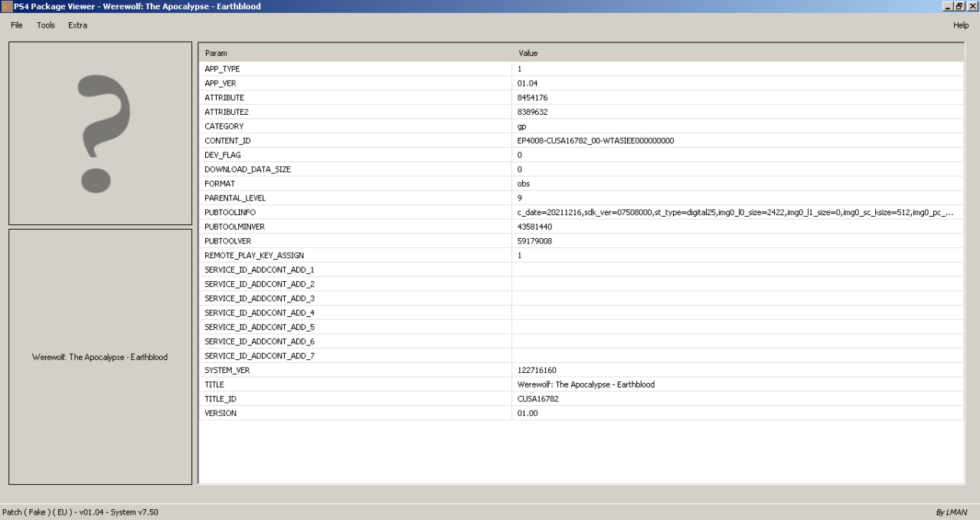The height and width of the screenshot is (520, 980).
Task: Minimize the PS4 Package Viewer window
Action: point(948,6)
